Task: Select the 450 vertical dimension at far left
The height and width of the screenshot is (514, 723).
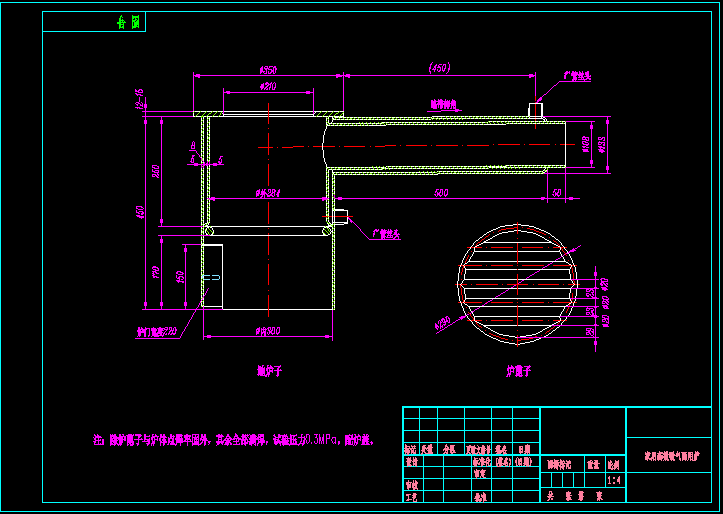Action: (141, 212)
